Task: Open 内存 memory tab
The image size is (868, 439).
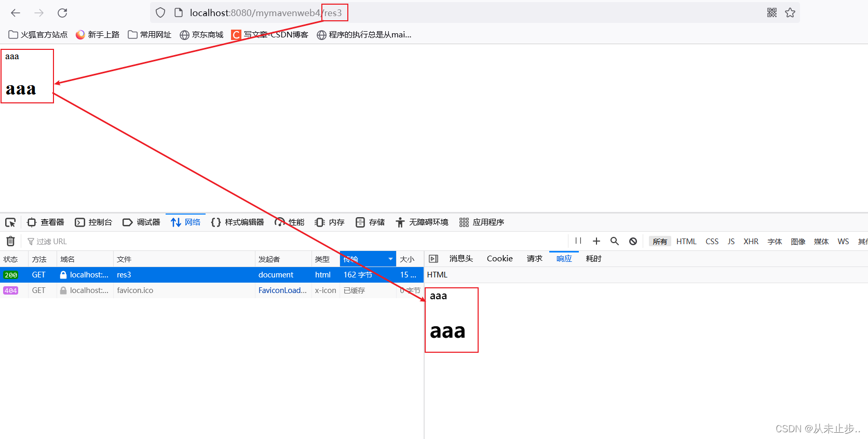Action: (x=330, y=222)
